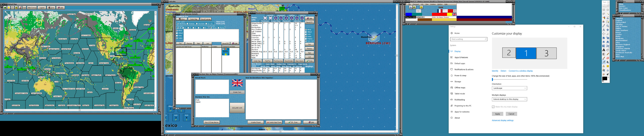Click red tower icon in Global Map toolbar
This screenshot has height=136, width=644.
click(x=20, y=8)
